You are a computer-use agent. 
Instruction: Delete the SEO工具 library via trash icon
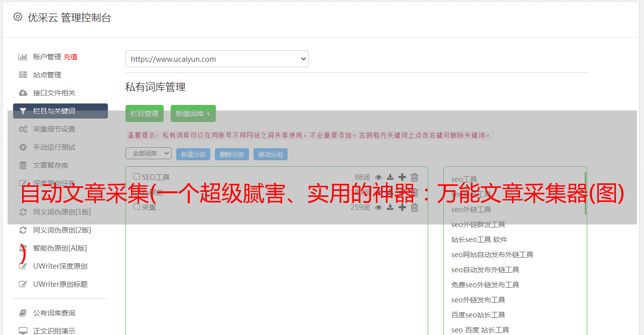pos(415,177)
